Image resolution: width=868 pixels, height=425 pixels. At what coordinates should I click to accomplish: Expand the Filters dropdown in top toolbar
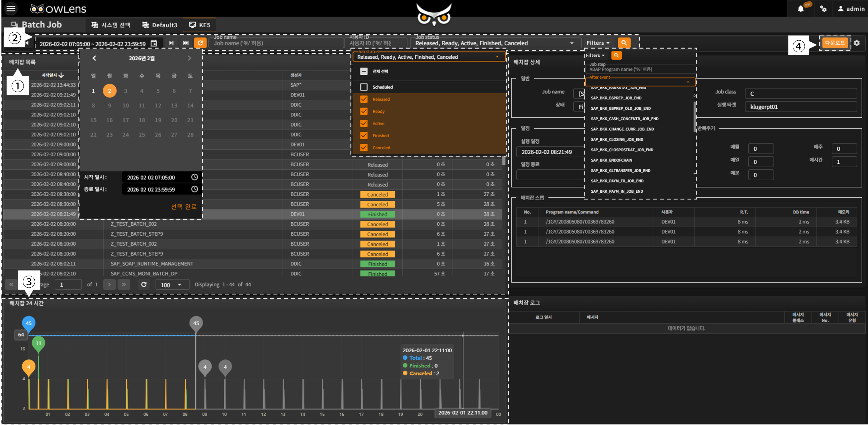(x=598, y=43)
